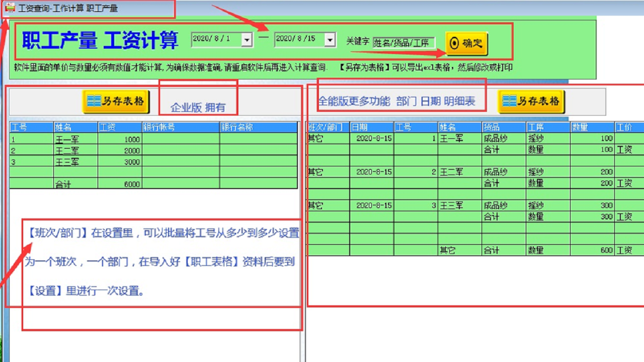The height and width of the screenshot is (362, 644).
Task: Click the right 另存表格 export button
Action: tap(532, 101)
